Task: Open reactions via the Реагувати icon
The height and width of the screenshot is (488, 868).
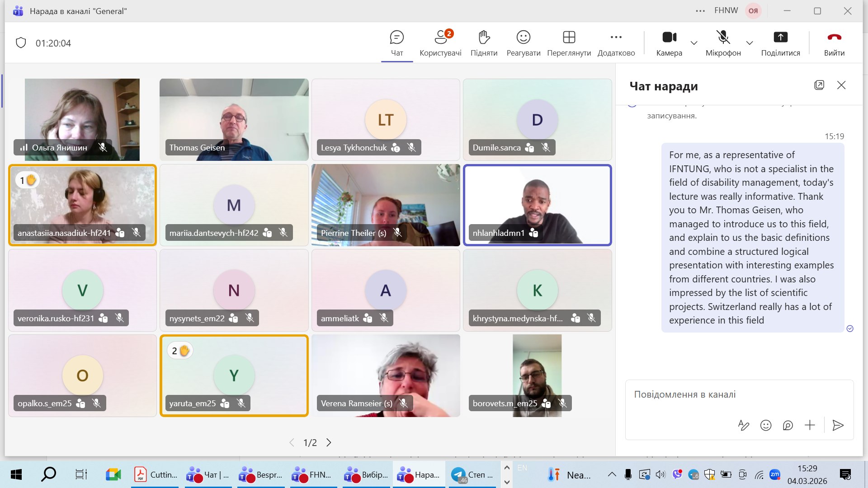Action: (x=523, y=43)
